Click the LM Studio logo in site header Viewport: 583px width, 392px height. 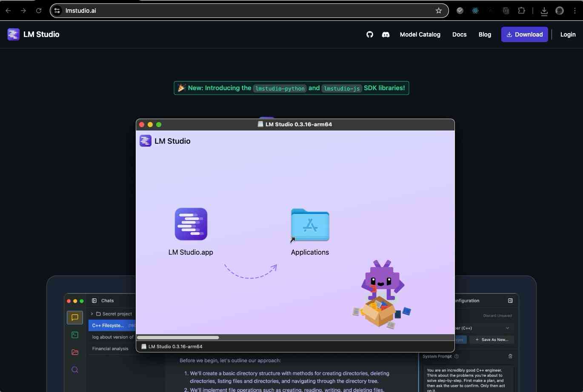[x=33, y=34]
